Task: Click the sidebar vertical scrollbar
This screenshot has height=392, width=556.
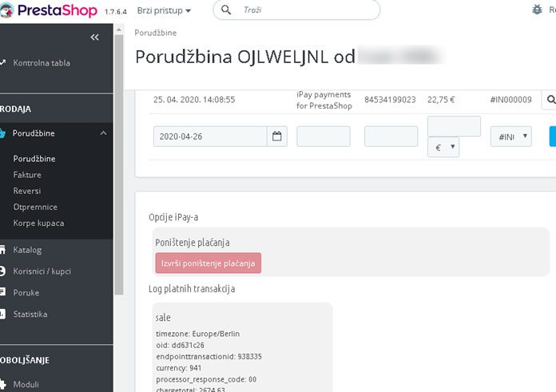Action: click(x=119, y=164)
